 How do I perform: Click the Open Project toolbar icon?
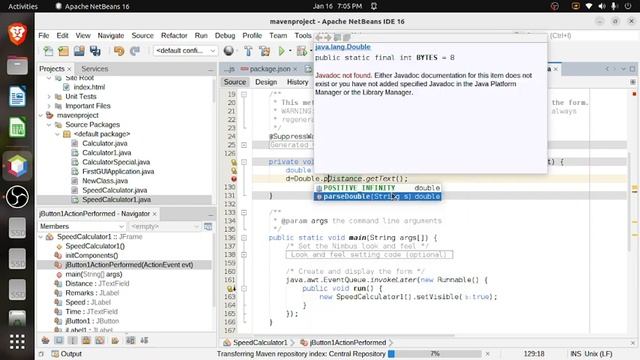[x=79, y=51]
